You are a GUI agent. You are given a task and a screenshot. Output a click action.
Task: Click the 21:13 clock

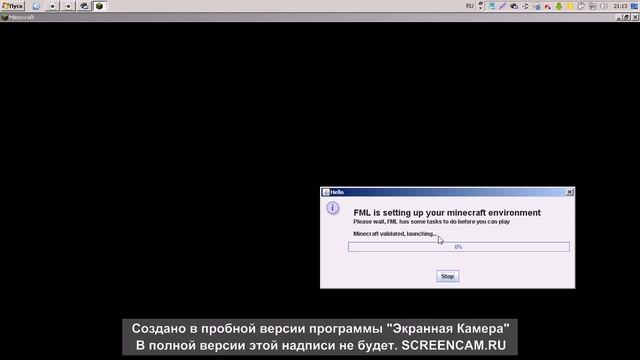click(x=620, y=6)
